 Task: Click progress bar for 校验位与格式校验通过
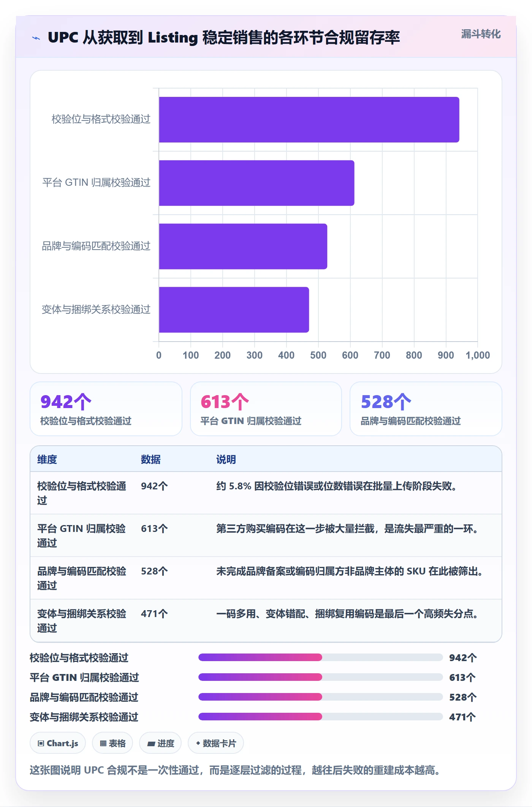pyautogui.click(x=320, y=657)
